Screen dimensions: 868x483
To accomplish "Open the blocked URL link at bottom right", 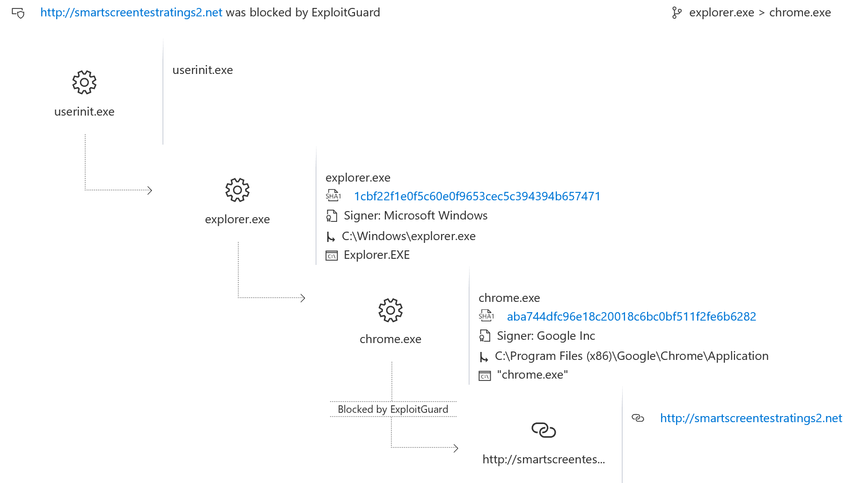I will point(750,418).
